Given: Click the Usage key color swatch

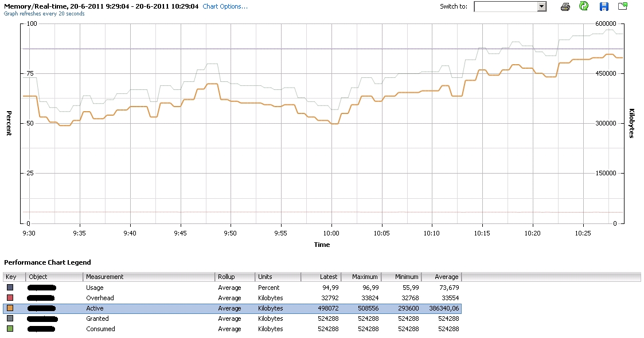Looking at the screenshot, I should point(10,288).
